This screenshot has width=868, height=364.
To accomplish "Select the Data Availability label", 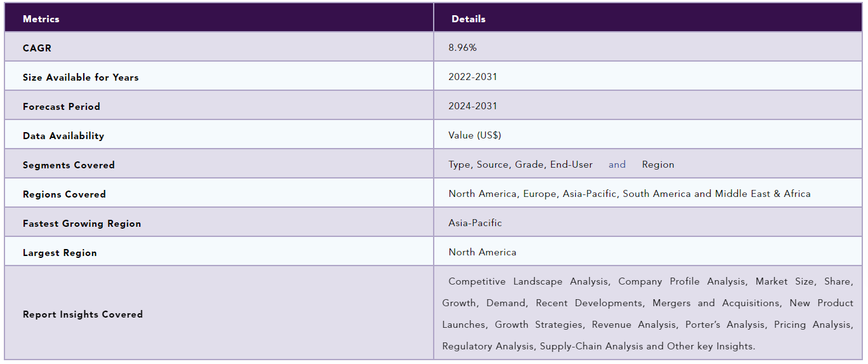I will 63,136.
